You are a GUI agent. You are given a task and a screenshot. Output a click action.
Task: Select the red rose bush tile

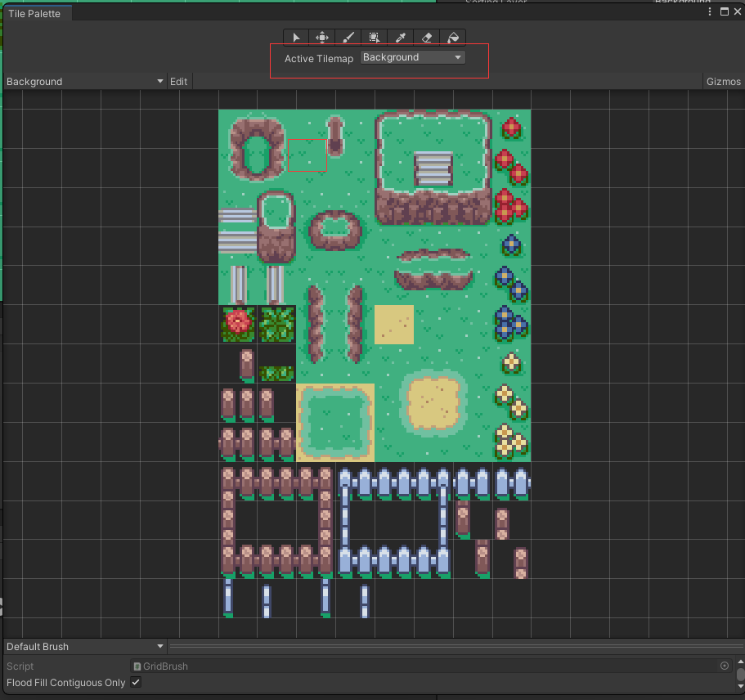[238, 325]
